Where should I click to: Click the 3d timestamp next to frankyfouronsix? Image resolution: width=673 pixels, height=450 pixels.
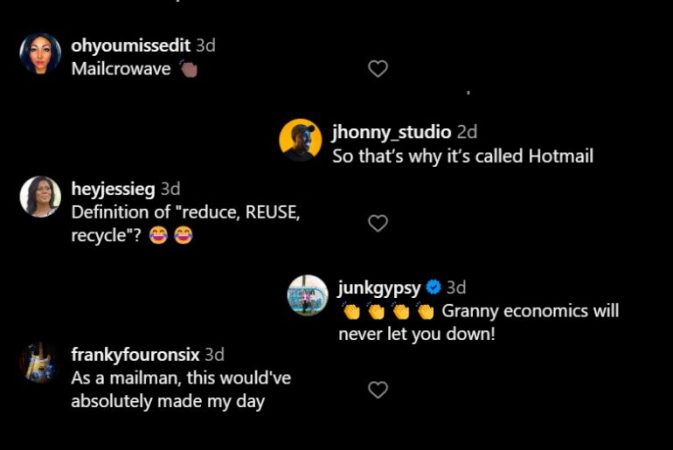click(x=215, y=354)
